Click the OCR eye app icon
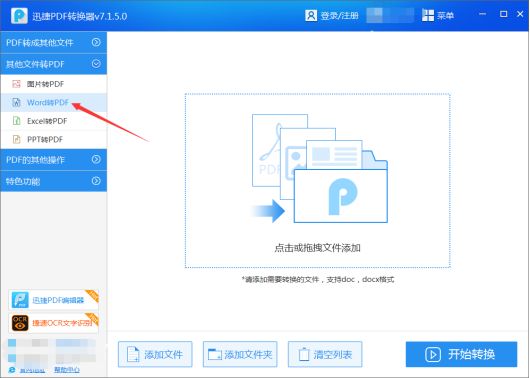 (x=20, y=323)
